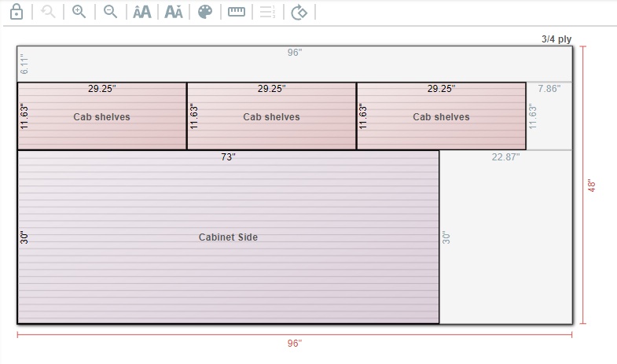Click the lock icon in toolbar

[16, 12]
